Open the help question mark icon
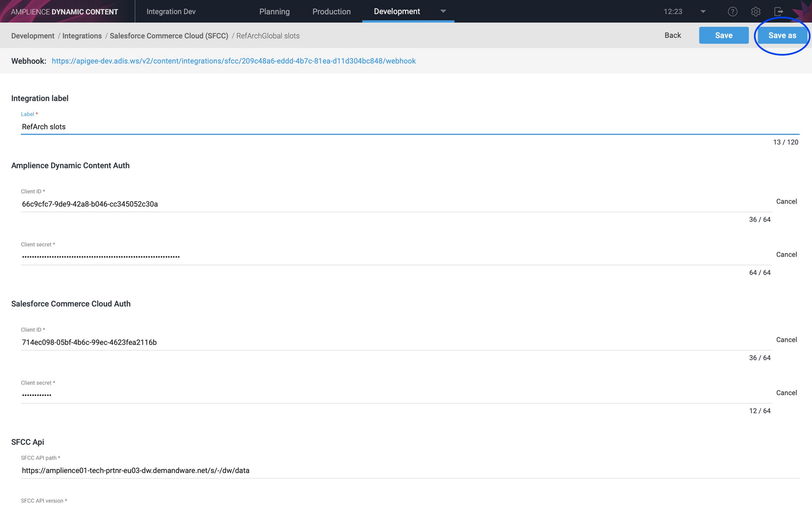Screen dimensions: 812x508 tap(733, 12)
